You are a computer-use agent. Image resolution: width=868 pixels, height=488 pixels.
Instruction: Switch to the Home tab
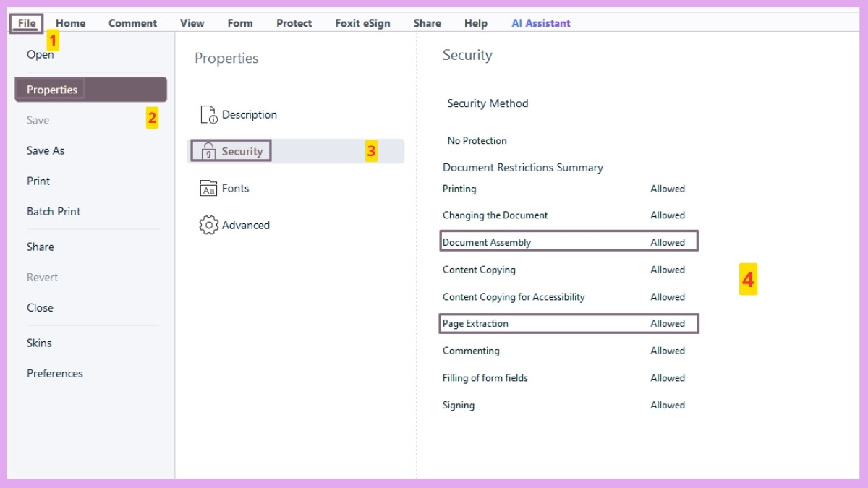[70, 23]
